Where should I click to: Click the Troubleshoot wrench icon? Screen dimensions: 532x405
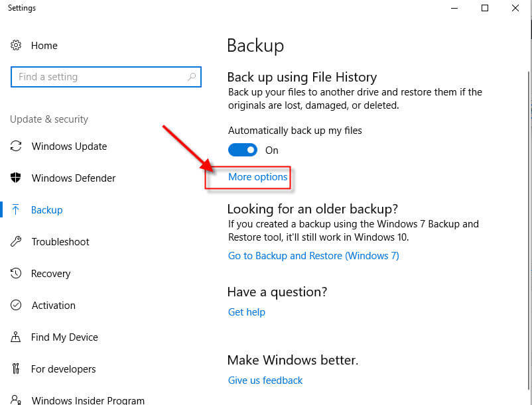[16, 241]
